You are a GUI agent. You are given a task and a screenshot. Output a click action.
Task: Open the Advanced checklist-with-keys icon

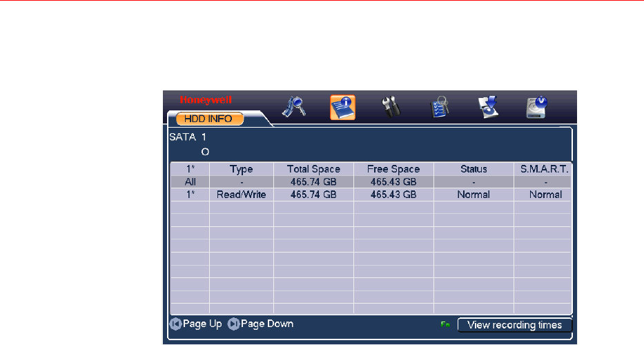pyautogui.click(x=440, y=107)
